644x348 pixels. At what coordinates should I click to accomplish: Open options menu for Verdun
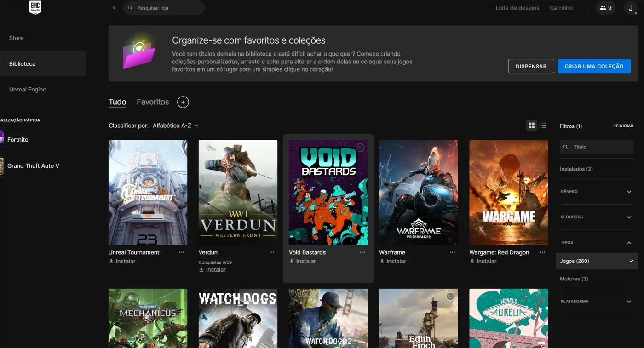(272, 252)
